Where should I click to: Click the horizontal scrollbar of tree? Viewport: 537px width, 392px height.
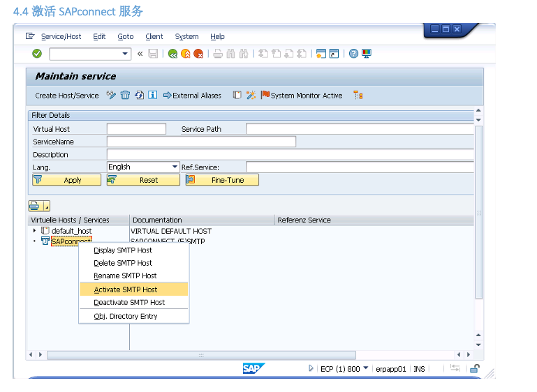201,355
